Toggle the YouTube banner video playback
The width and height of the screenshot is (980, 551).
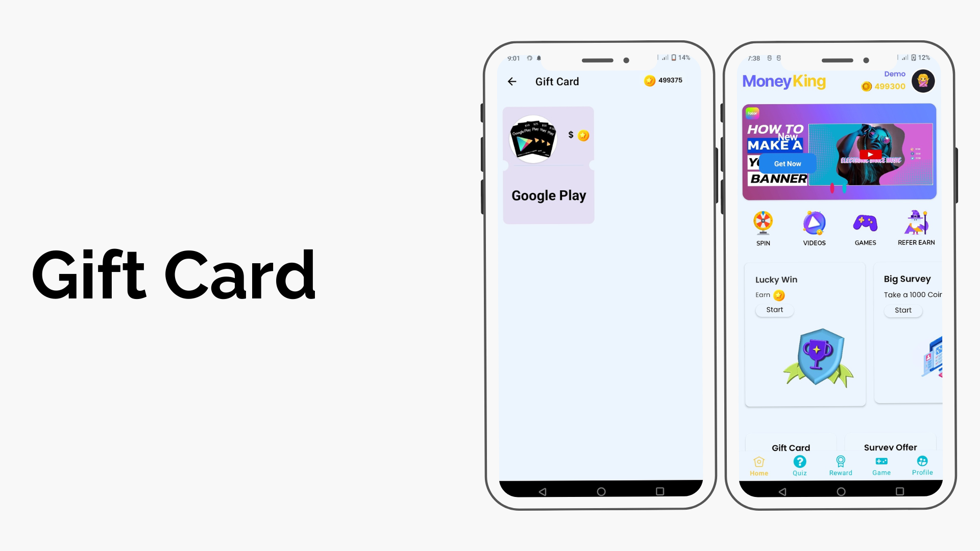coord(869,155)
